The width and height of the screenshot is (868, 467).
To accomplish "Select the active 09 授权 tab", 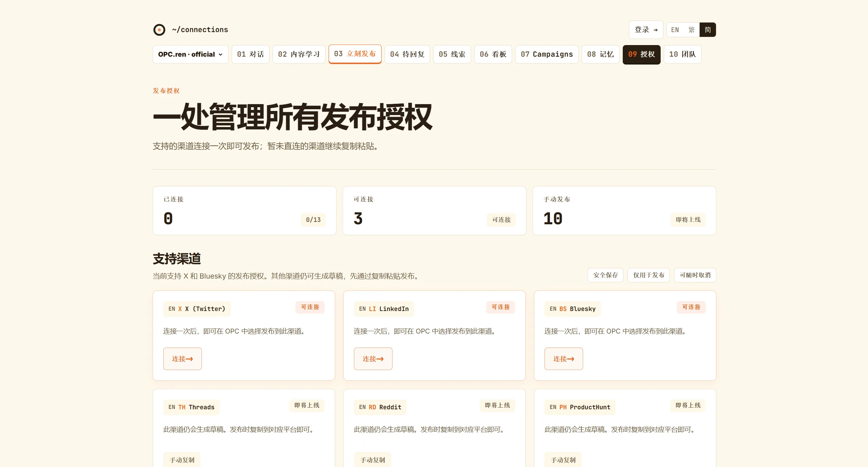I will 642,54.
